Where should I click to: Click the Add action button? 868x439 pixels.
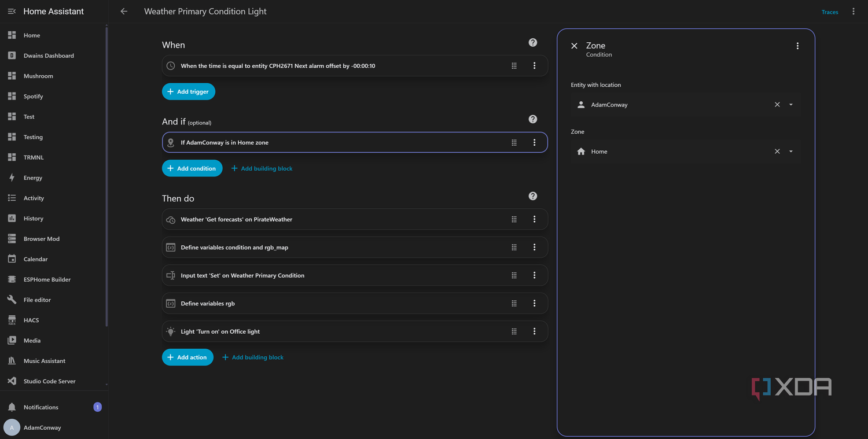(x=187, y=357)
